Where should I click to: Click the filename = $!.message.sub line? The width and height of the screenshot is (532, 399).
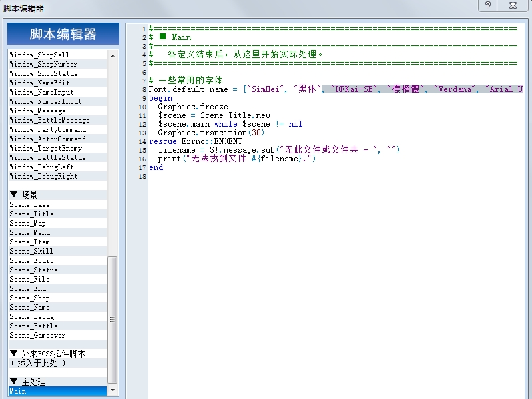pyautogui.click(x=278, y=150)
